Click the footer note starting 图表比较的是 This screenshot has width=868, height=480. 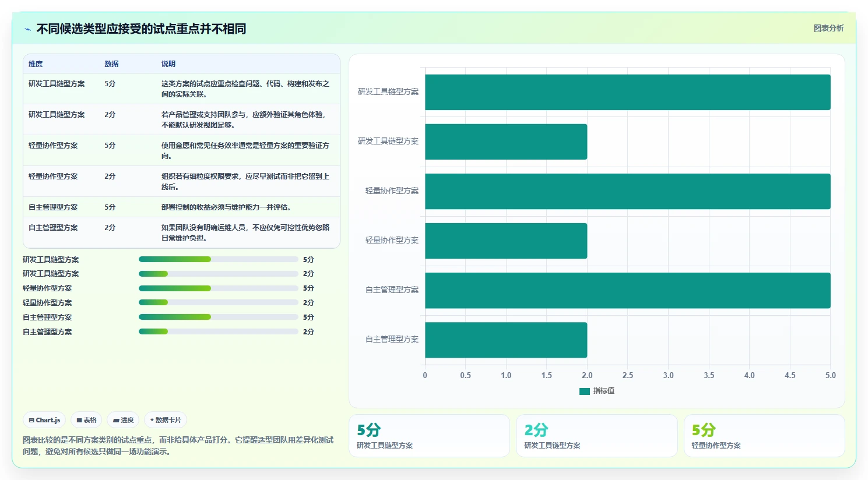point(178,446)
